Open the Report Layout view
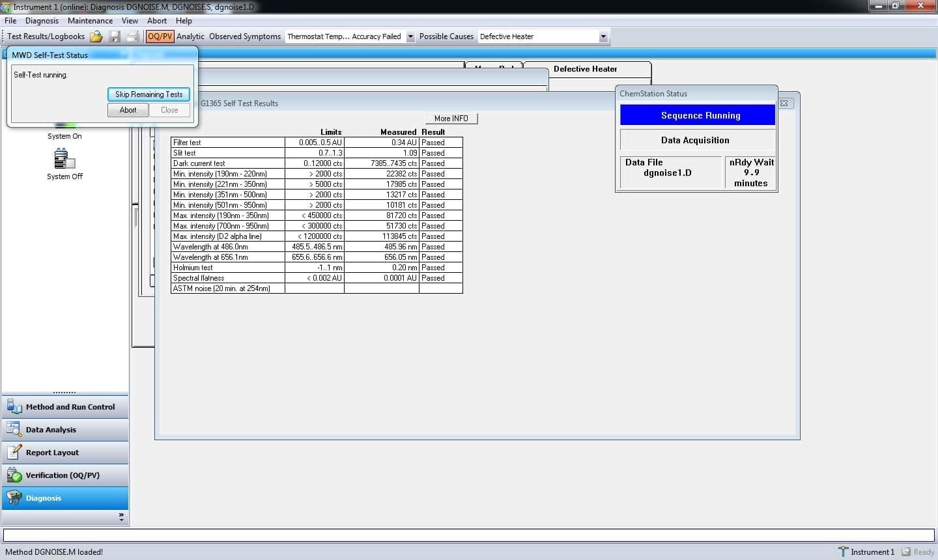The image size is (938, 560). pyautogui.click(x=65, y=453)
